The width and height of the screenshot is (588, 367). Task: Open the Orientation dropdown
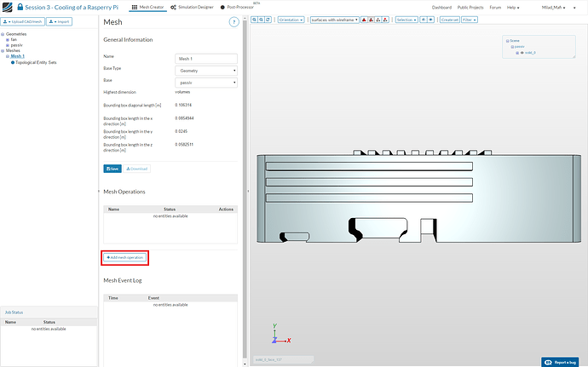pyautogui.click(x=291, y=20)
